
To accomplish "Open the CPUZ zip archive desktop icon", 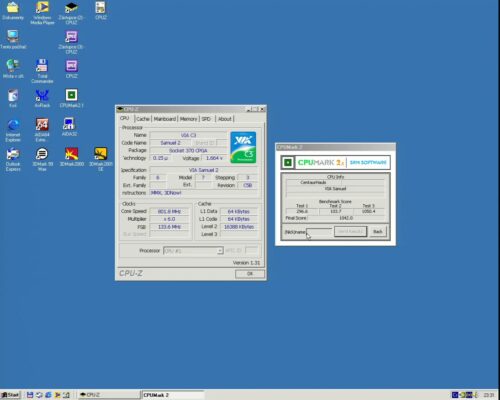I will [x=101, y=11].
